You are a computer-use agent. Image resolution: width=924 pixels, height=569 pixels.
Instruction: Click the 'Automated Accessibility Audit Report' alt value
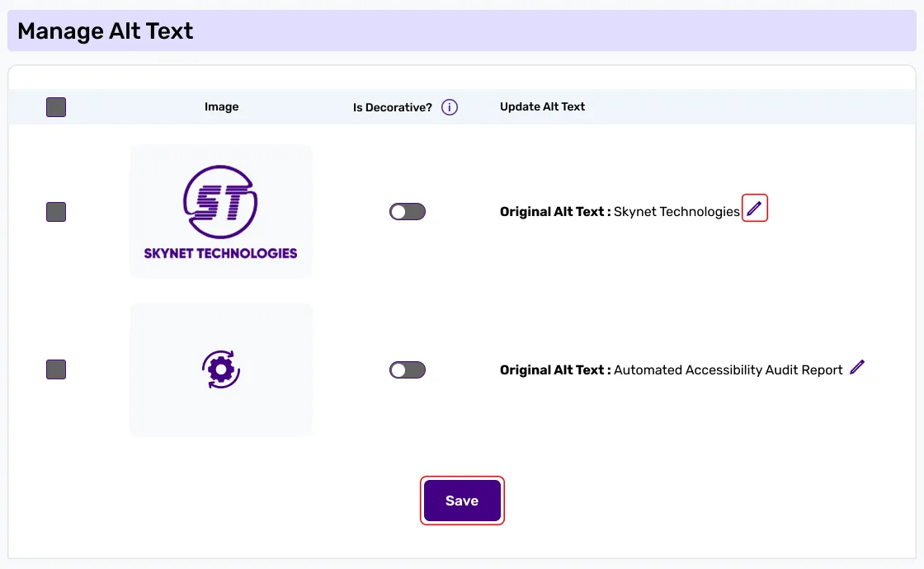728,370
